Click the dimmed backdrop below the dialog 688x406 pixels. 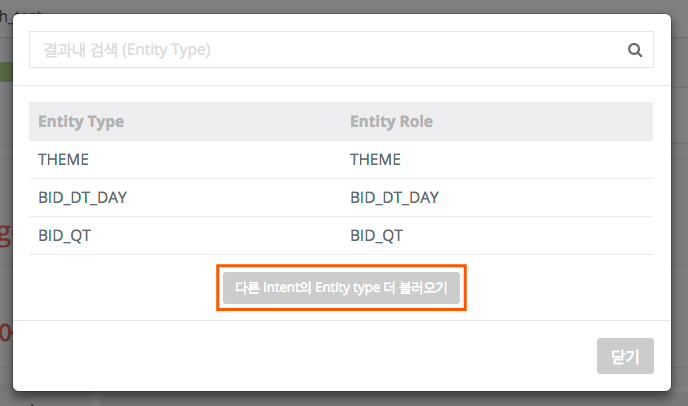(340, 398)
